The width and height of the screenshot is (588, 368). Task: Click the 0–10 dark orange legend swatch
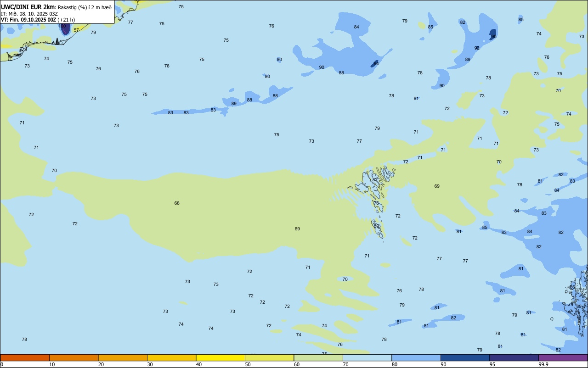pos(25,357)
